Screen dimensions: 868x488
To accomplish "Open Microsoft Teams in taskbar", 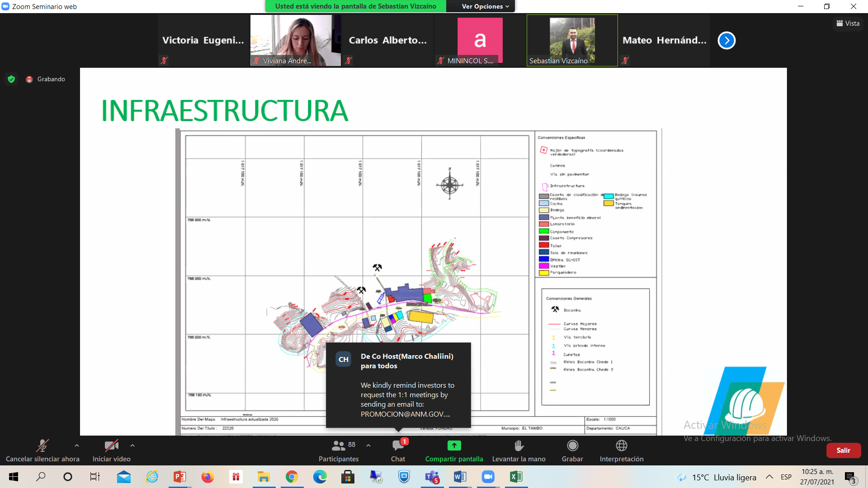I will tap(432, 477).
